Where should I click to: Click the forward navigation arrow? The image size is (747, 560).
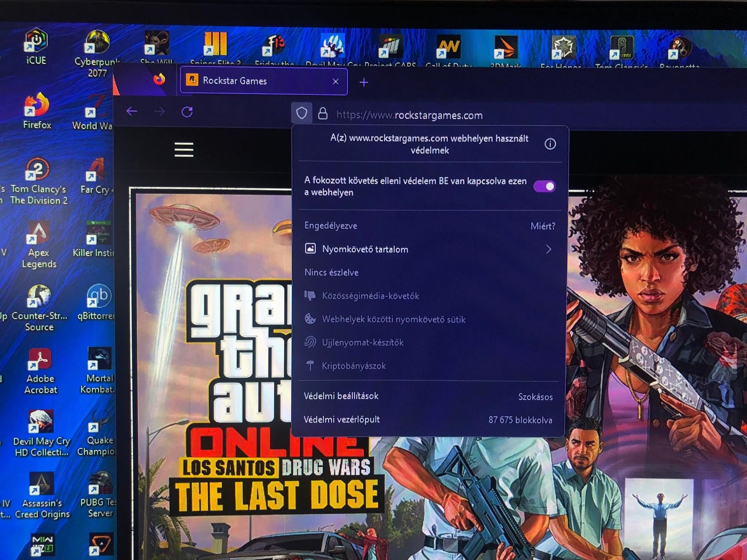pos(160,112)
